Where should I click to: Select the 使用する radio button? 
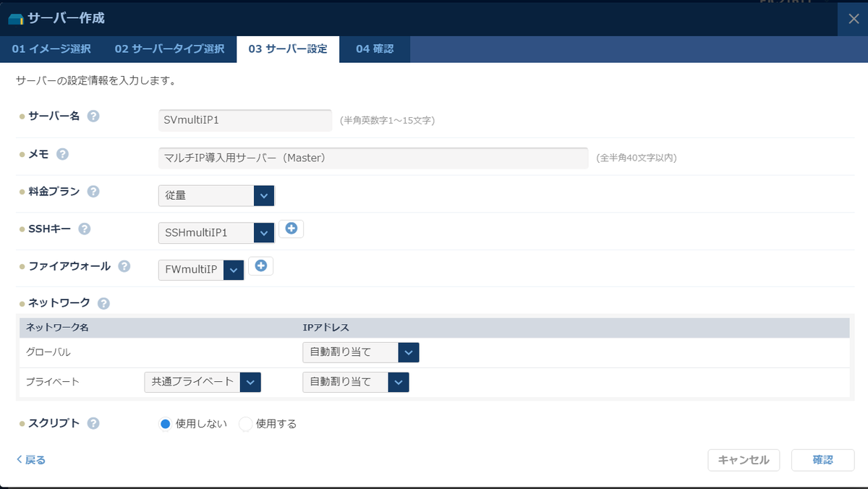coord(245,424)
